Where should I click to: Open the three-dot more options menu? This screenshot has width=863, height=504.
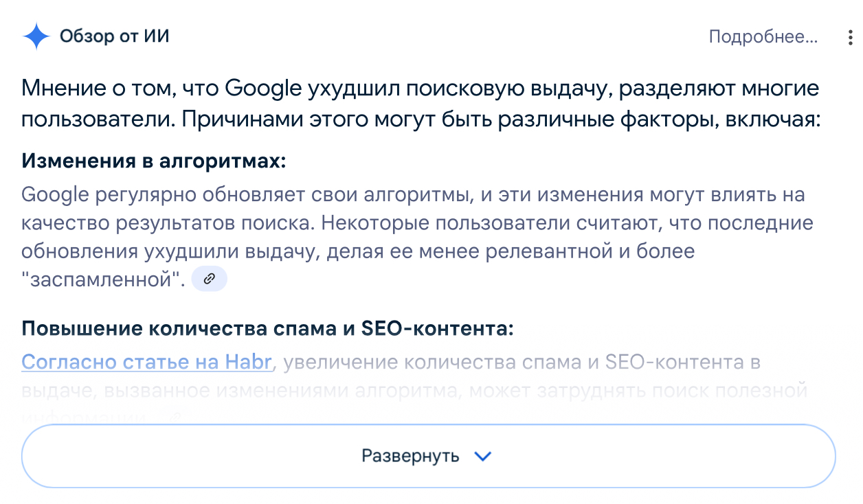850,37
